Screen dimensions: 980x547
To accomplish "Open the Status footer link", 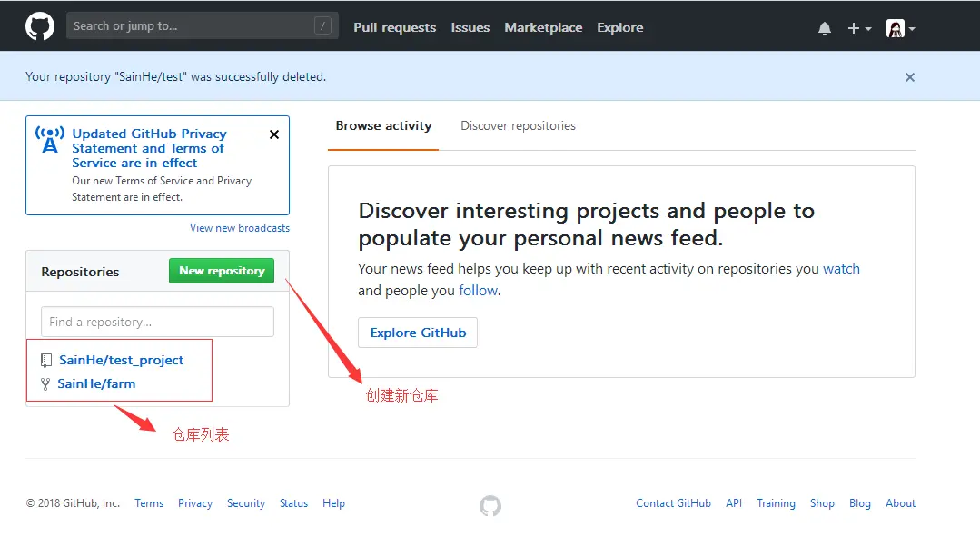I will point(293,503).
